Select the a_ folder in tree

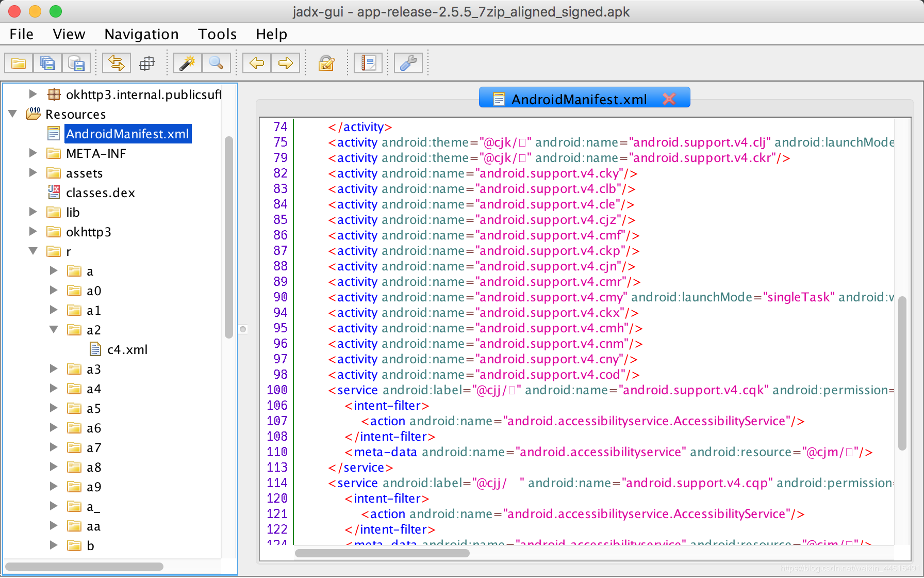tap(93, 506)
